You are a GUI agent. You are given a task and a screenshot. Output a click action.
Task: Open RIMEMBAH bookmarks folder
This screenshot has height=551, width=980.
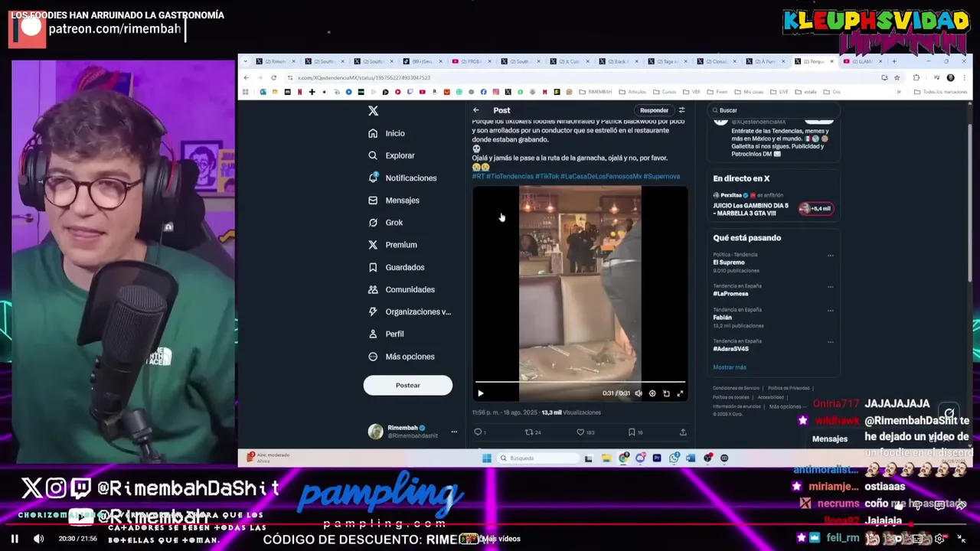[596, 92]
